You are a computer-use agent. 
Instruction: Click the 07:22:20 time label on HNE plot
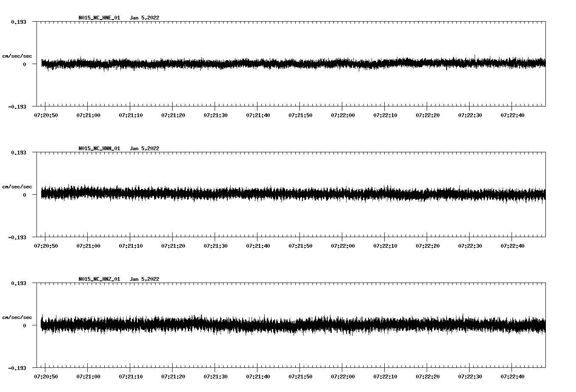428,115
